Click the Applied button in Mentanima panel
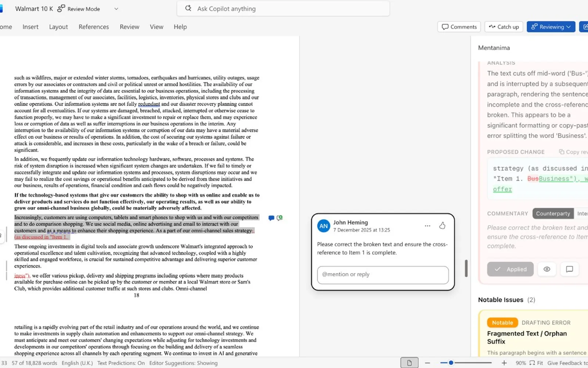The height and width of the screenshot is (368, 588). 510,269
